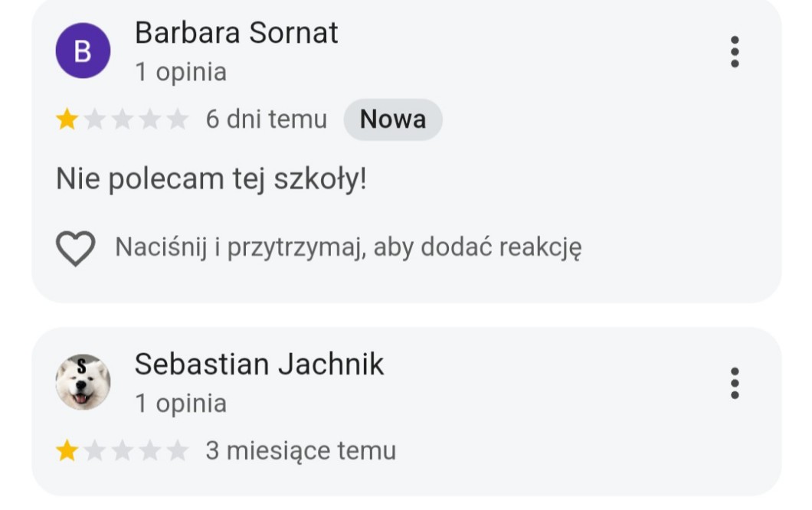Viewport: 812px width, 510px height.
Task: Click the review text "Nie polecam tej szkoły!"
Action: pyautogui.click(x=211, y=180)
